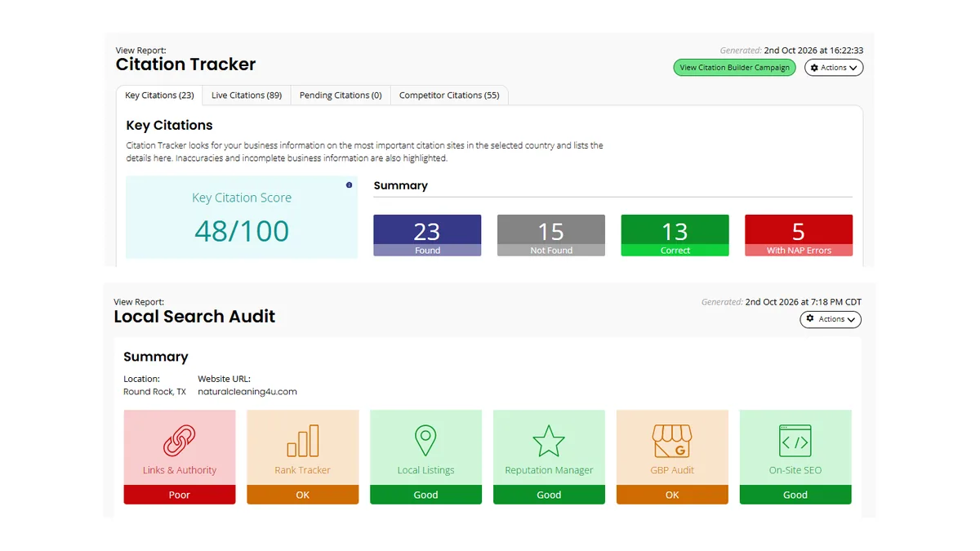Click the Reputation Manager star icon
The image size is (980, 551).
click(x=549, y=441)
